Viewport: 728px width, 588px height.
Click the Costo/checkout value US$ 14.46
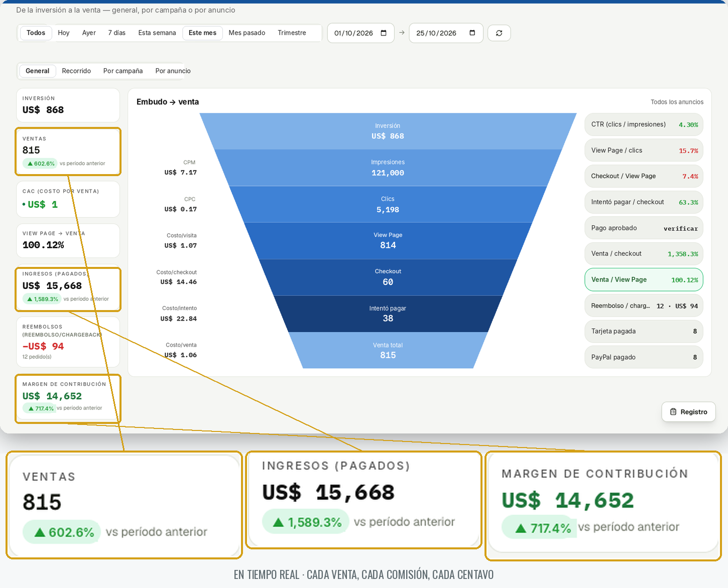[x=178, y=282]
